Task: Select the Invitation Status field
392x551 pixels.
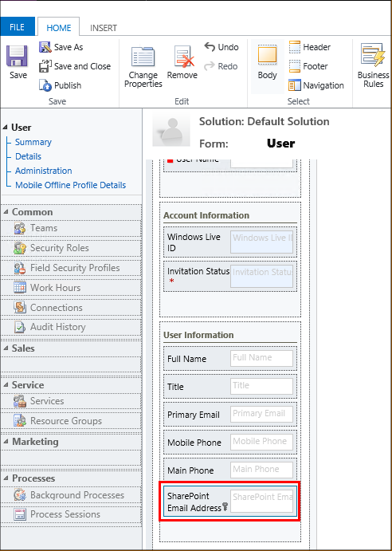Action: [230, 276]
